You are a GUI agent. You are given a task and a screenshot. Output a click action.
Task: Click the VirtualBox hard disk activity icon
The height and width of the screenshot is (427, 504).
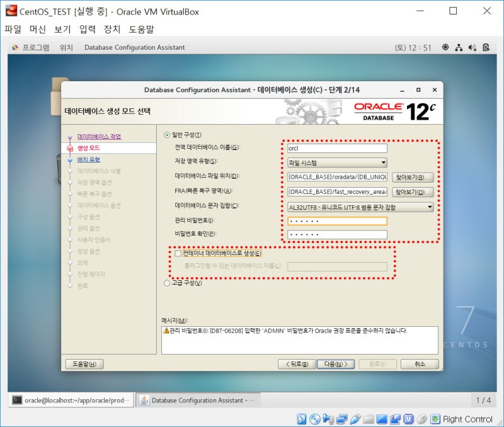click(x=302, y=419)
